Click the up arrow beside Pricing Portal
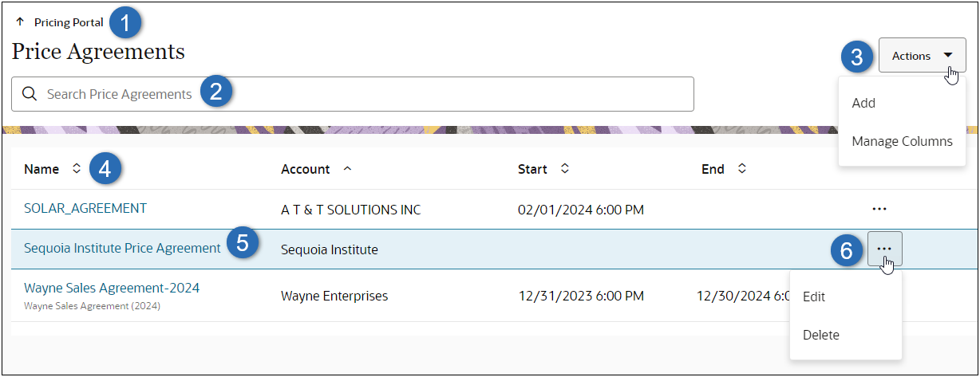 [x=20, y=22]
